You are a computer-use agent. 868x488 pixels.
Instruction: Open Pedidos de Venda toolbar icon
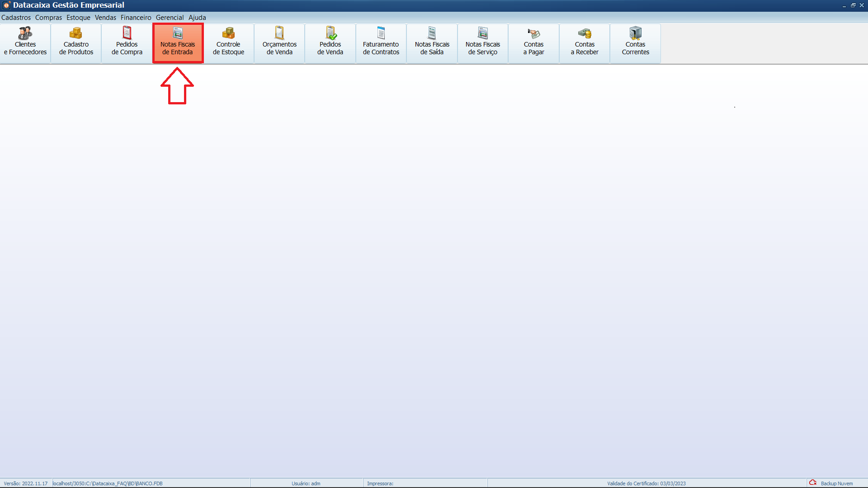click(330, 43)
